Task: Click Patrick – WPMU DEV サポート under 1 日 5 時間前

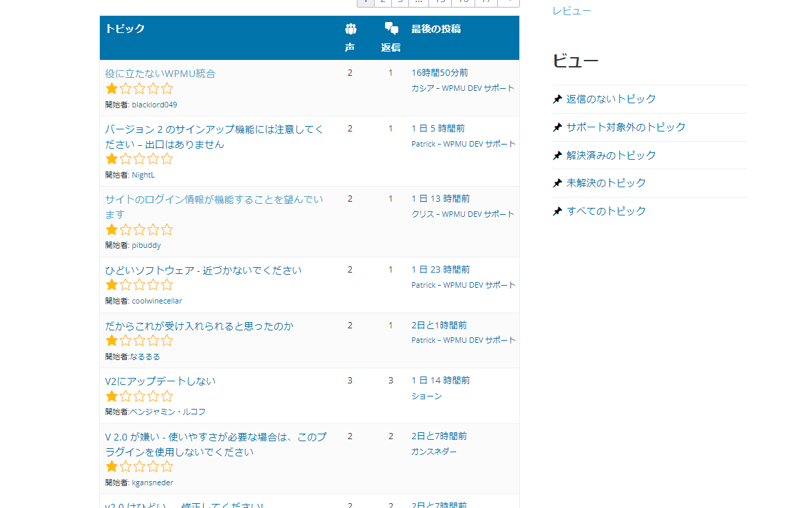Action: pos(464,144)
